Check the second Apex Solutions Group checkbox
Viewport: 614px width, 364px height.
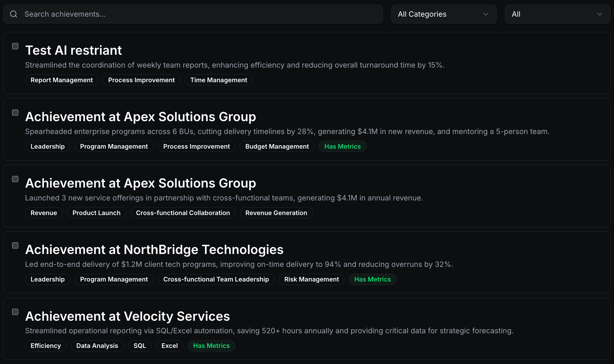pos(15,179)
